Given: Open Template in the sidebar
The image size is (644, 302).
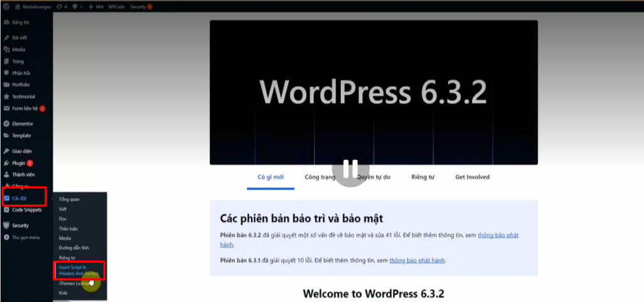Looking at the screenshot, I should point(17,136).
